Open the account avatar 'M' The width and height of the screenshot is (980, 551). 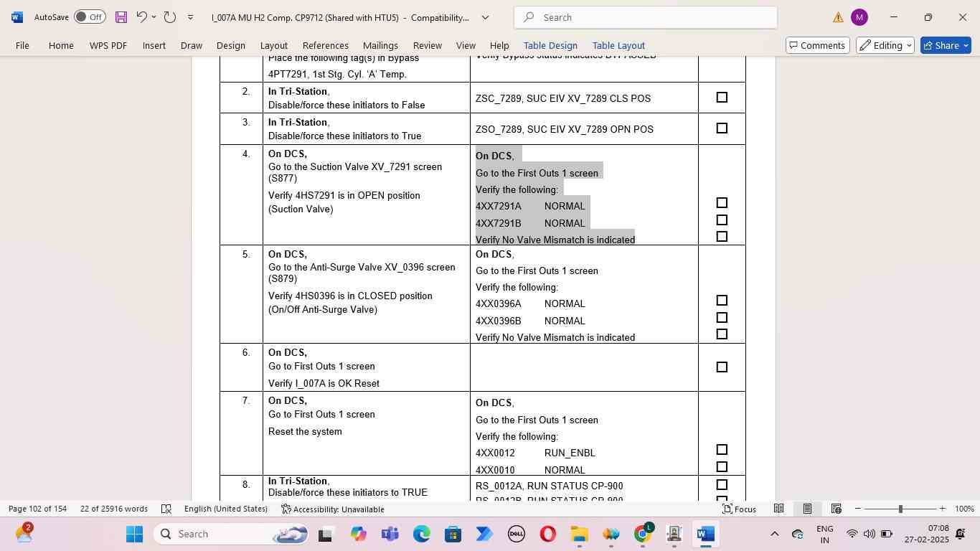pos(859,17)
